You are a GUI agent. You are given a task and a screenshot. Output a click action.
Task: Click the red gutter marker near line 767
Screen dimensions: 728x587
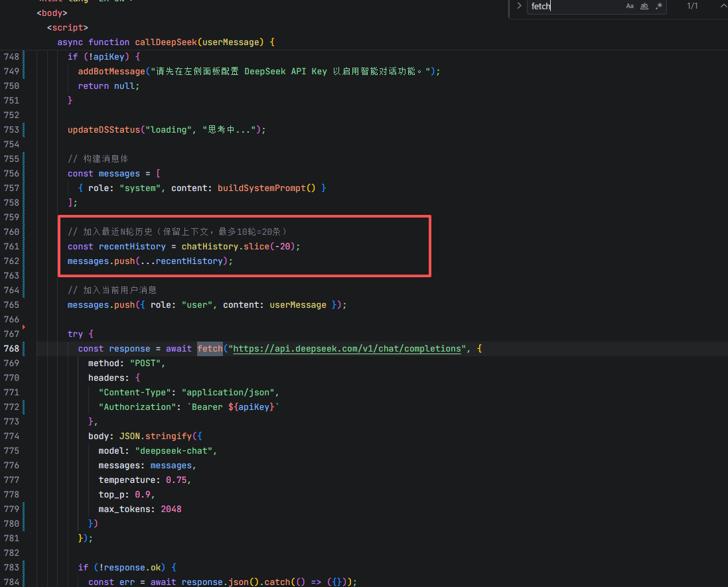click(x=24, y=327)
